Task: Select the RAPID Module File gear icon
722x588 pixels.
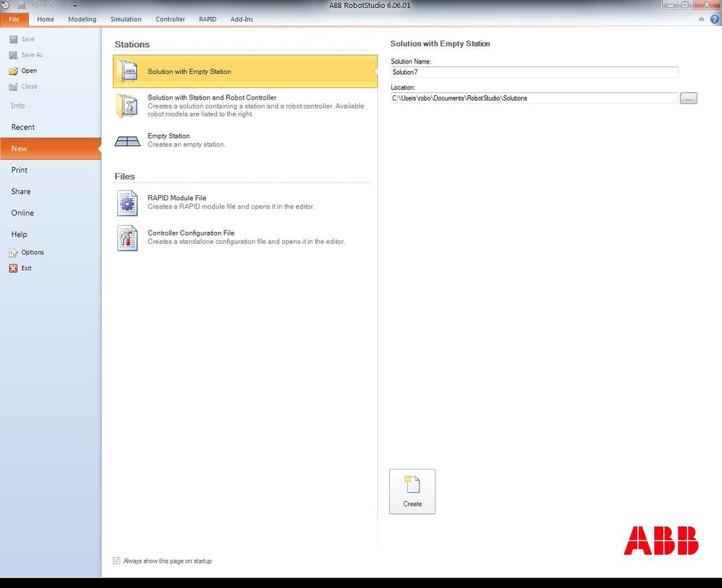Action: coord(128,203)
